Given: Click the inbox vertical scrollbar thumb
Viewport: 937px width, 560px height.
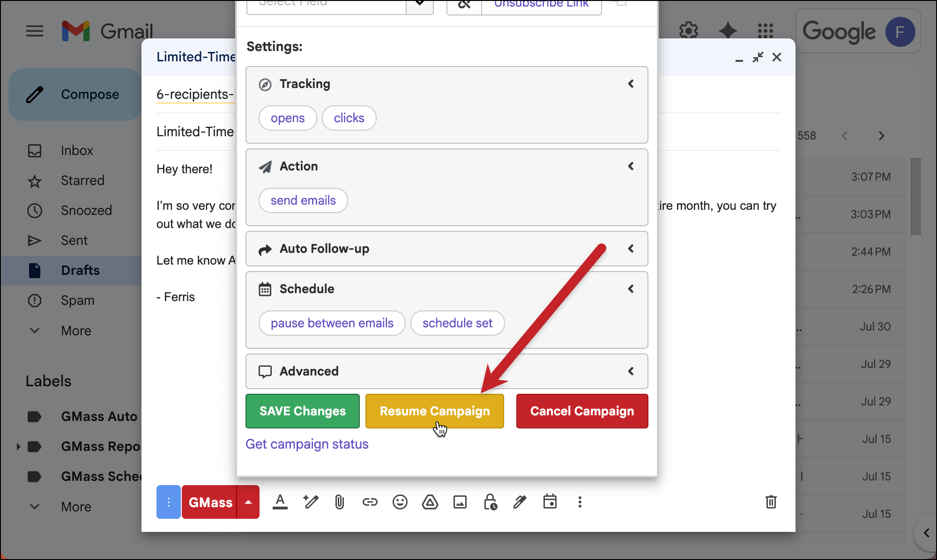Looking at the screenshot, I should click(x=915, y=197).
